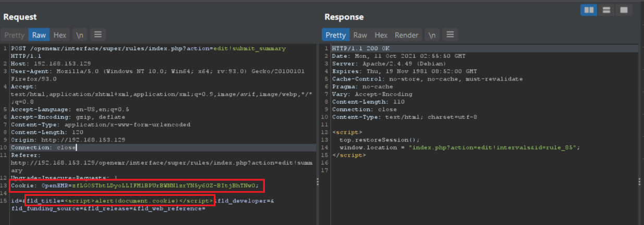The height and width of the screenshot is (225, 644).
Task: Open the Request panel hamburger options menu
Action: pos(98,35)
